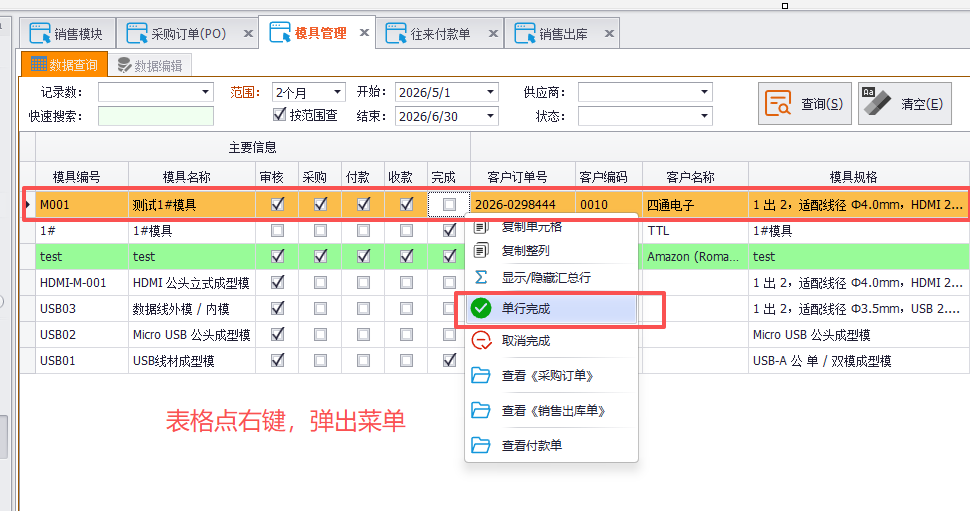
Task: Click the grid icon on 数据查询 tab
Action: [38, 64]
